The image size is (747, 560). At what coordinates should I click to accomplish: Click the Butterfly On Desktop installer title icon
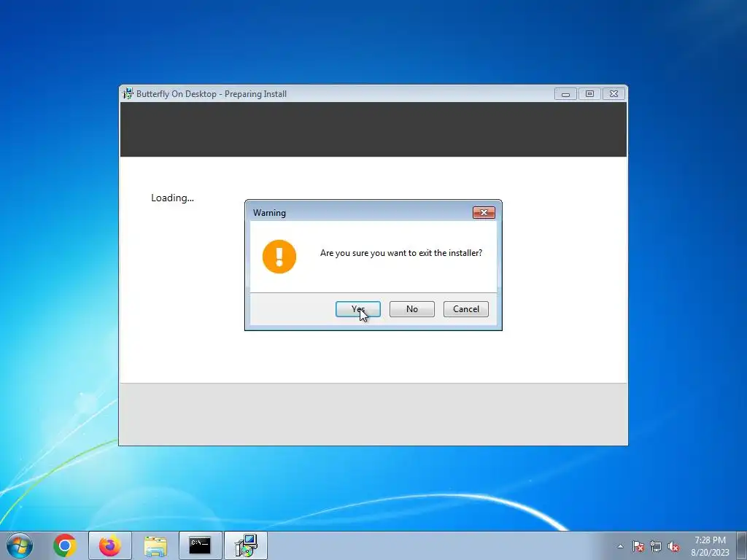(128, 94)
